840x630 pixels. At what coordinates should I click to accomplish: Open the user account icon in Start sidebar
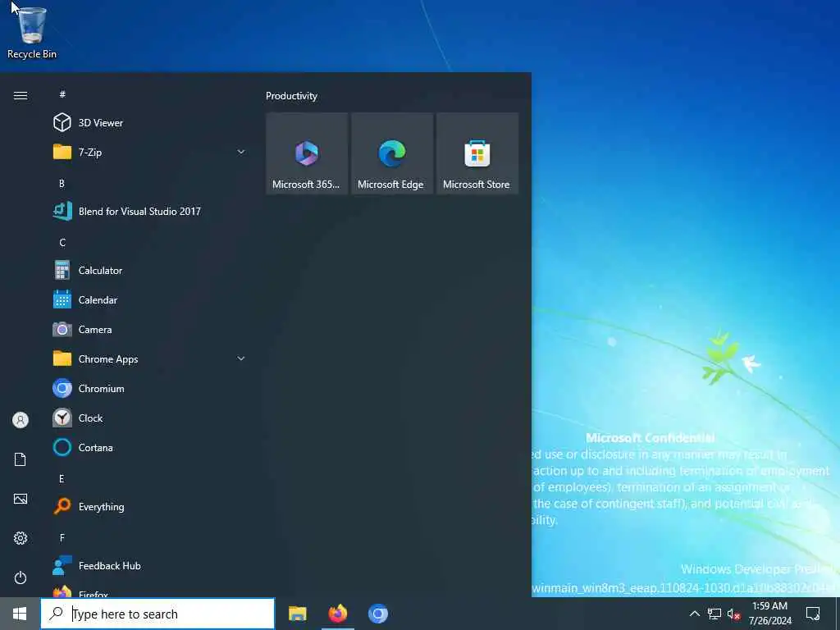pos(21,420)
